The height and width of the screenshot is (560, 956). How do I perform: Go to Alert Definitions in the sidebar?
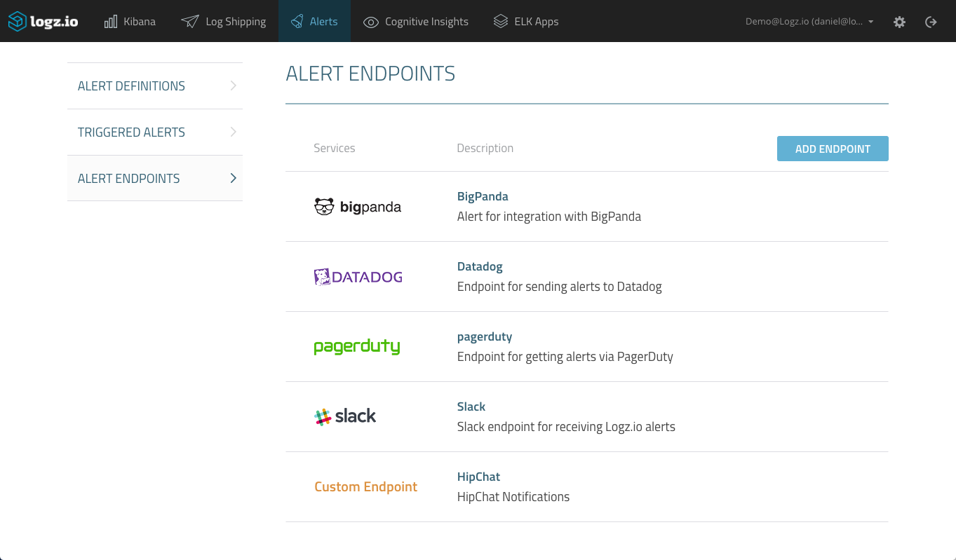click(x=155, y=86)
